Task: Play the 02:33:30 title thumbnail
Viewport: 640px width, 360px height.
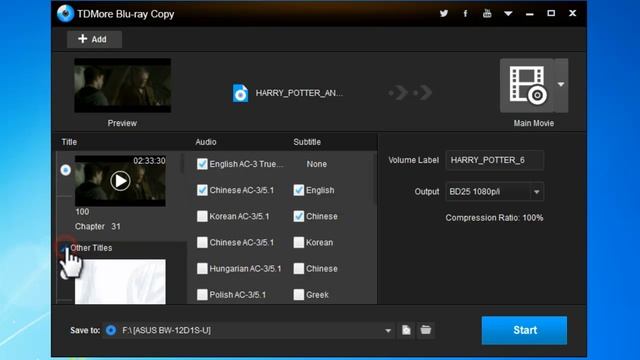Action: pyautogui.click(x=120, y=181)
